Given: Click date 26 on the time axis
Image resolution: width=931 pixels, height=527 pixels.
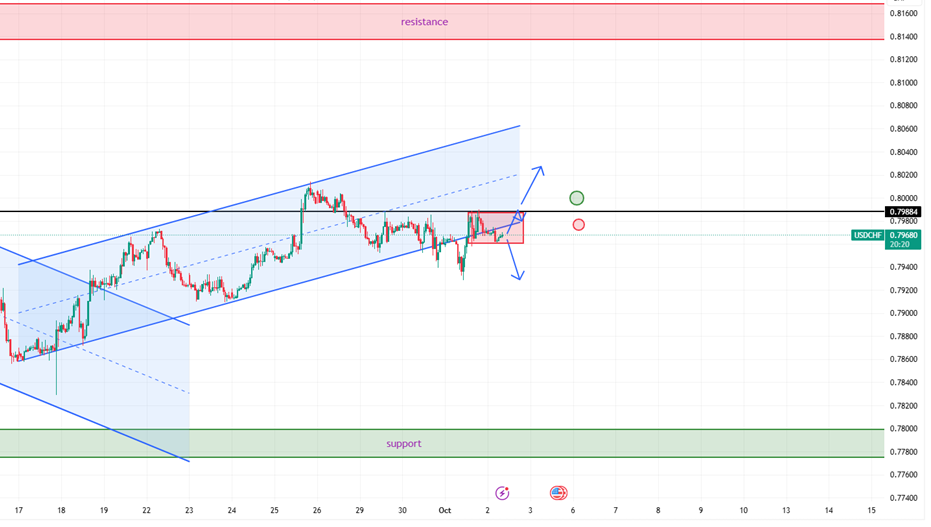Looking at the screenshot, I should (316, 510).
